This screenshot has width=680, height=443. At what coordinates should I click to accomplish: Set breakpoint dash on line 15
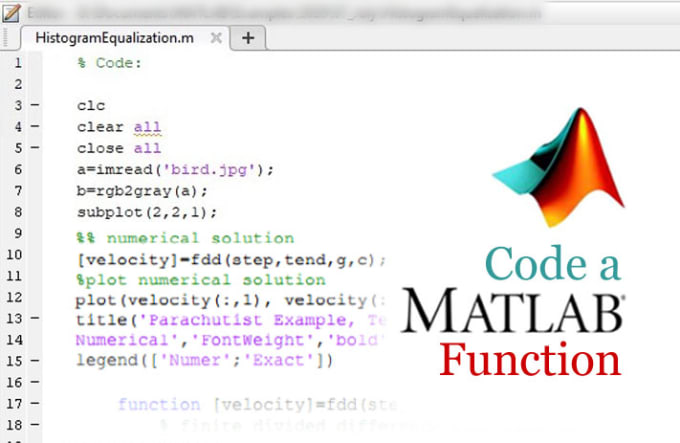point(35,360)
